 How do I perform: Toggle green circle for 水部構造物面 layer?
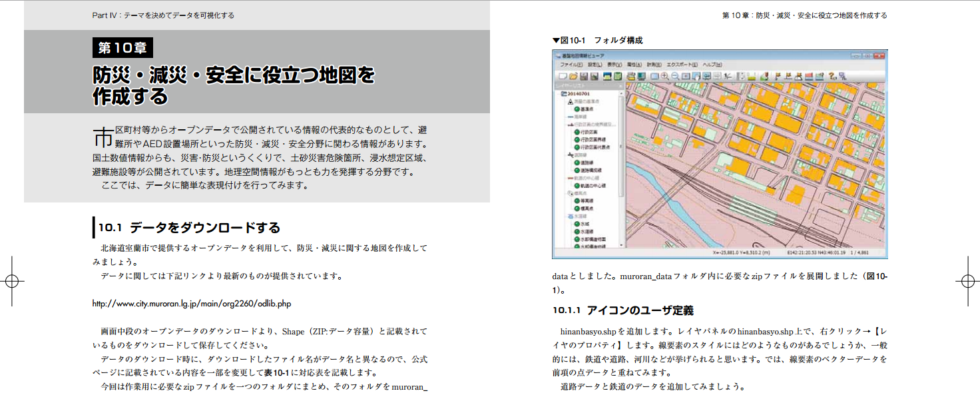pyautogui.click(x=577, y=239)
